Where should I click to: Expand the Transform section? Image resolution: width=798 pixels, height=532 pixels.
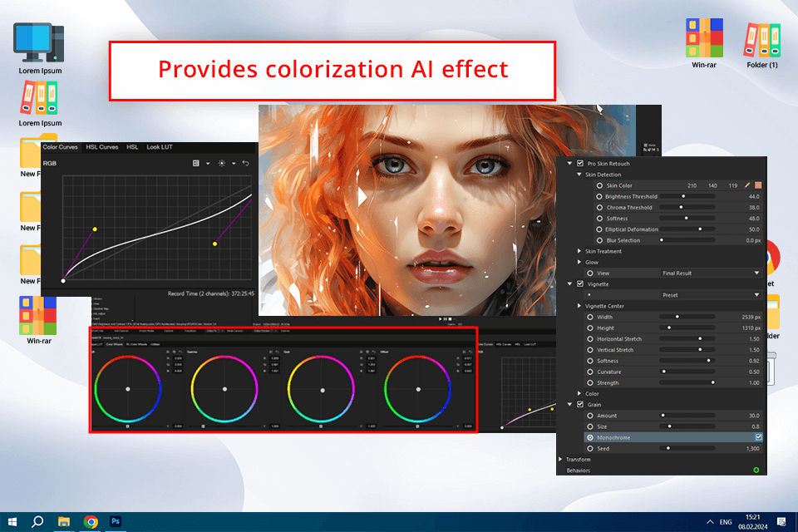[x=560, y=459]
